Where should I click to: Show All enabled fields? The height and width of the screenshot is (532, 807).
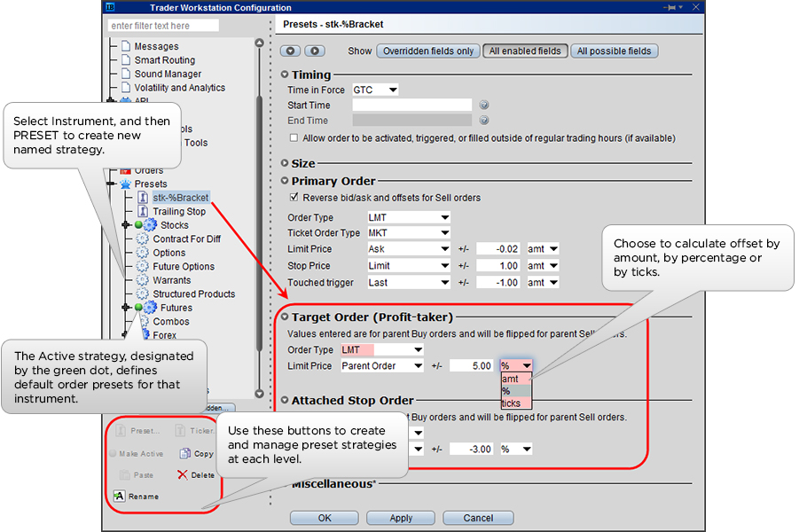525,51
